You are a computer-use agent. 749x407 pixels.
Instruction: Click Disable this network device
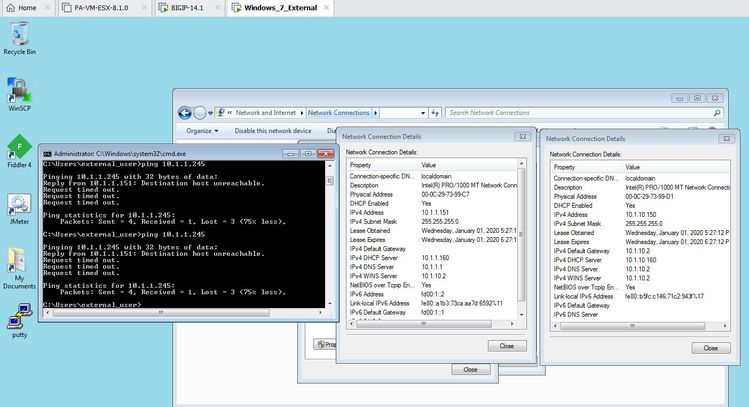pos(273,130)
